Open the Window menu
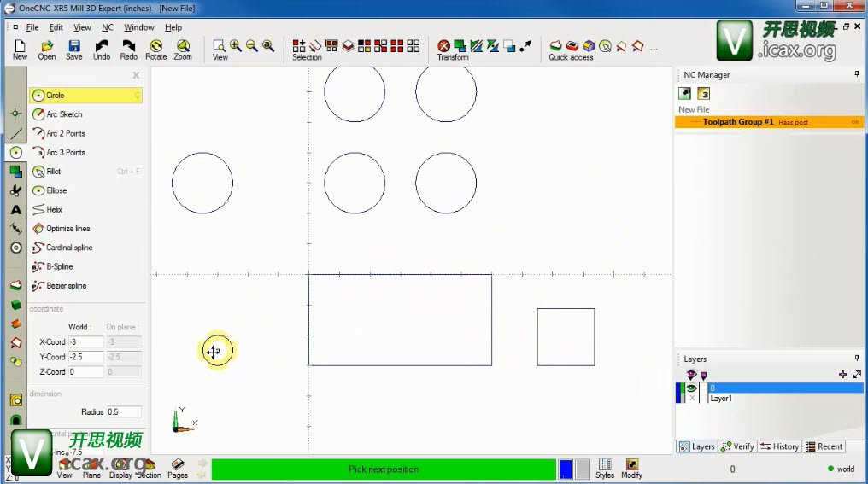The image size is (868, 484). (x=139, y=27)
